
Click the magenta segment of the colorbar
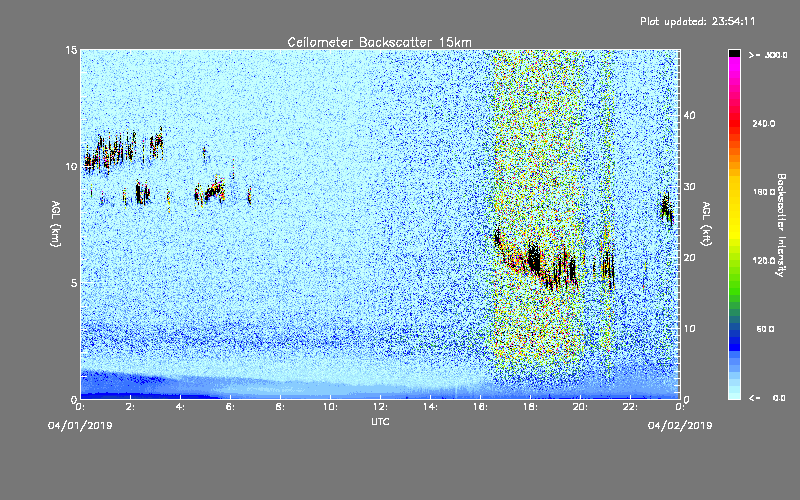click(734, 66)
